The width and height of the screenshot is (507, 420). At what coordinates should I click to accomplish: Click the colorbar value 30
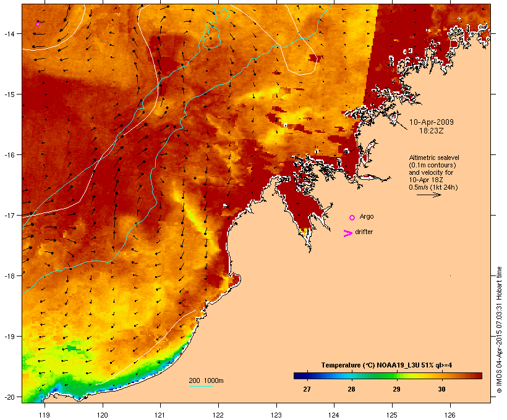[441, 389]
